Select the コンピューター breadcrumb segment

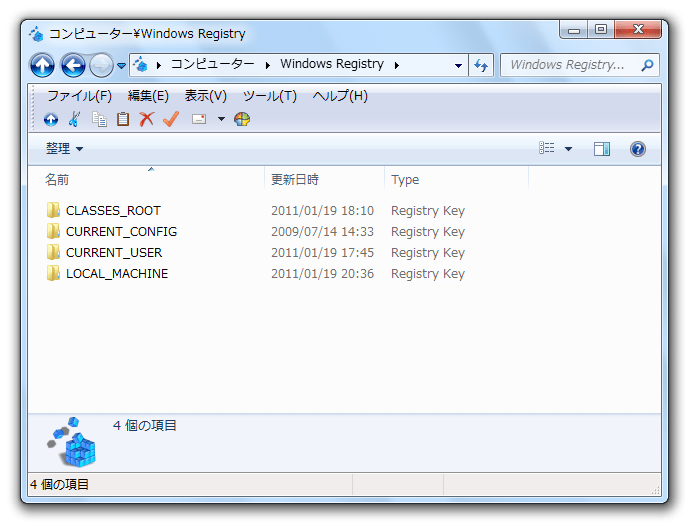point(212,64)
